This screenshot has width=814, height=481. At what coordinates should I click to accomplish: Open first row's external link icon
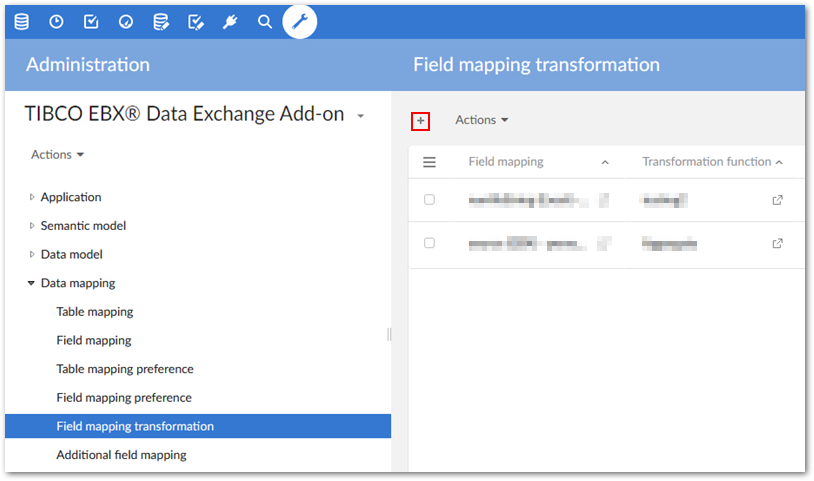(778, 200)
